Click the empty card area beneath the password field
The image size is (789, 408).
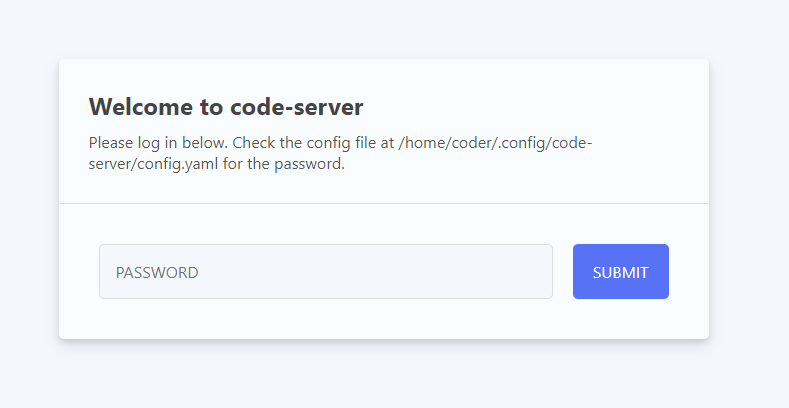pyautogui.click(x=384, y=318)
